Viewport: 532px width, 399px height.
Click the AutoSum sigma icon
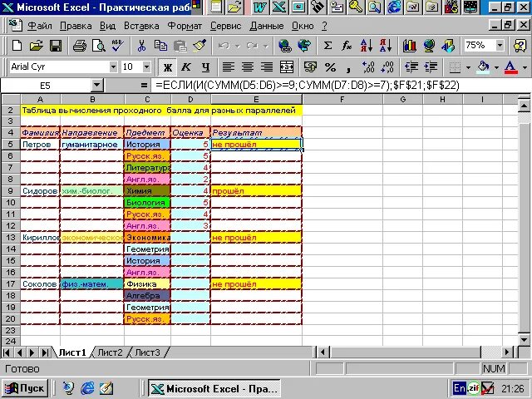328,45
